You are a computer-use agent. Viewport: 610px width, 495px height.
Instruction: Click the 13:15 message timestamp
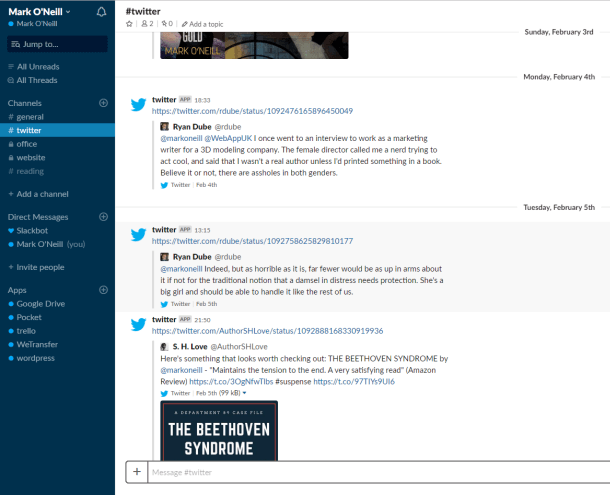[202, 230]
